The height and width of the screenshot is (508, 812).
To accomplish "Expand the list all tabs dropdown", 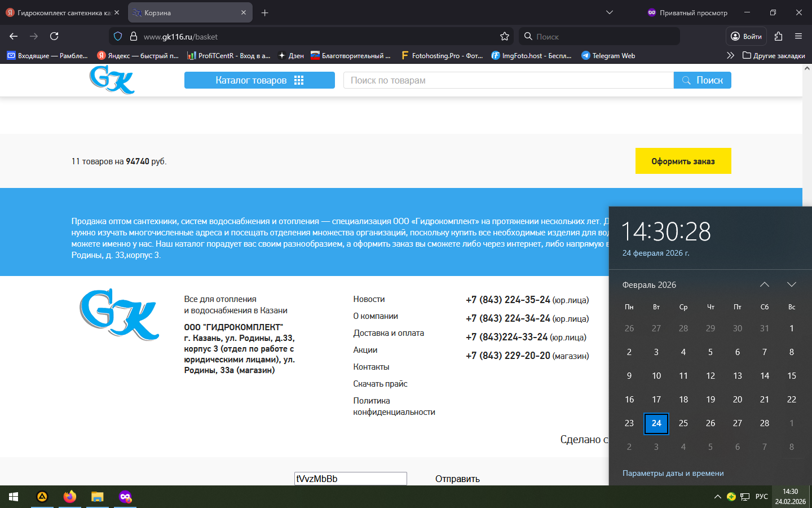I will [x=609, y=12].
